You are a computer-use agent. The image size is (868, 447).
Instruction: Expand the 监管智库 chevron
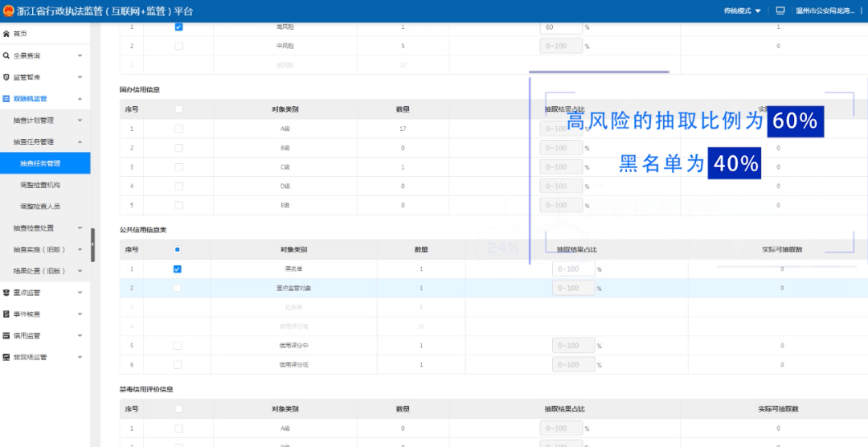point(80,77)
